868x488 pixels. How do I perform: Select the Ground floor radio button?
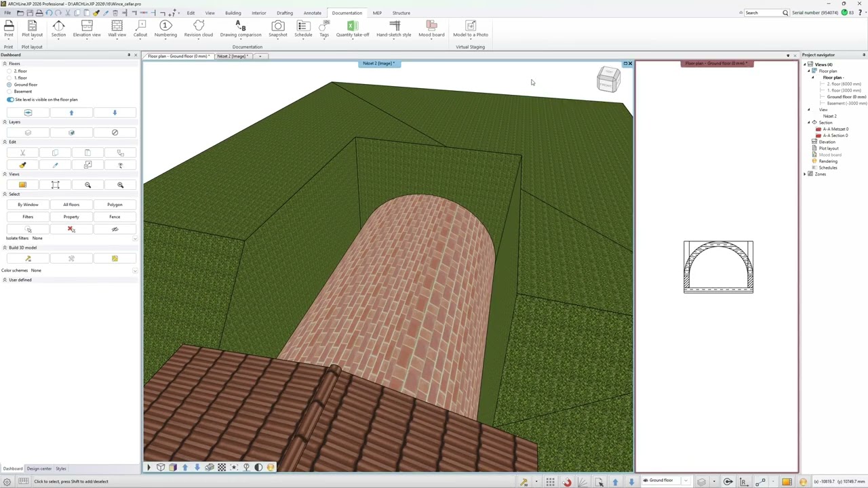coord(9,85)
